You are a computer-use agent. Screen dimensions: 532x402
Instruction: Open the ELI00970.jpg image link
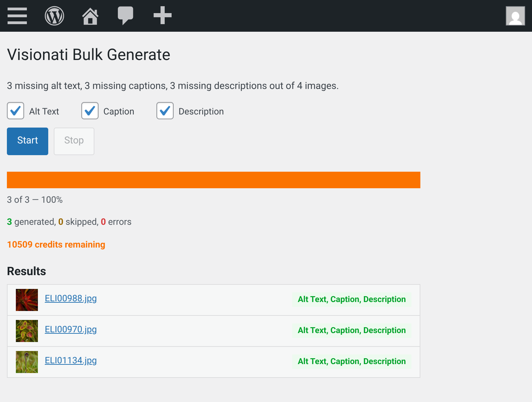pos(71,330)
